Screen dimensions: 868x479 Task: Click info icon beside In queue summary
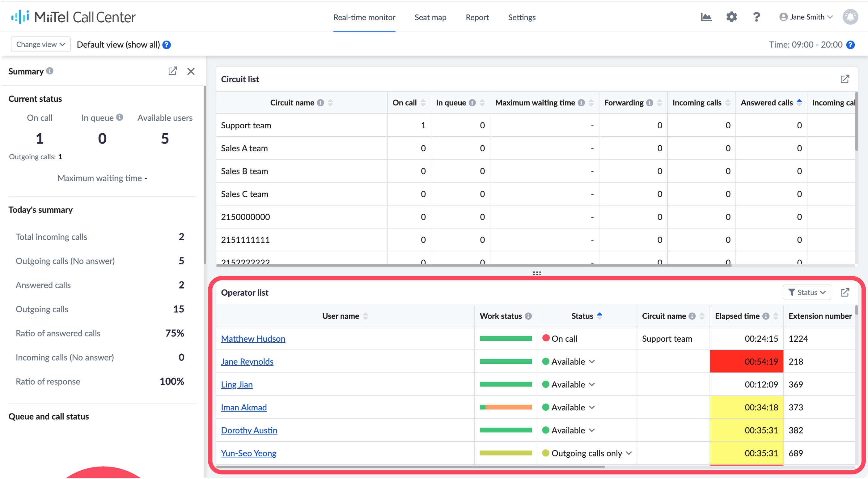[120, 117]
